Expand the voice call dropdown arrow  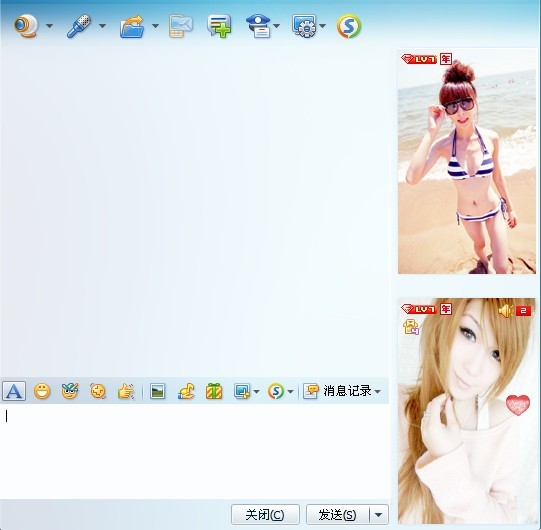(102, 26)
